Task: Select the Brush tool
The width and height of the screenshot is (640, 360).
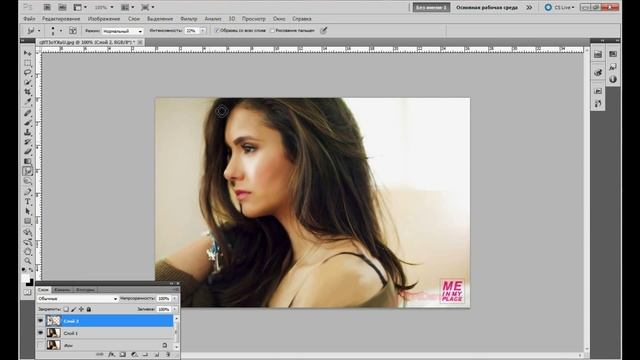Action: (27, 123)
